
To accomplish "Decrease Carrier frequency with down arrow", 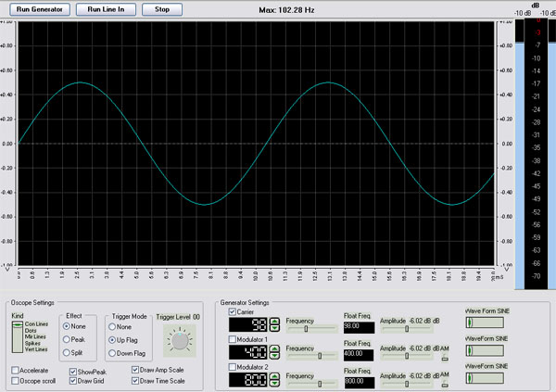I will pos(274,328).
